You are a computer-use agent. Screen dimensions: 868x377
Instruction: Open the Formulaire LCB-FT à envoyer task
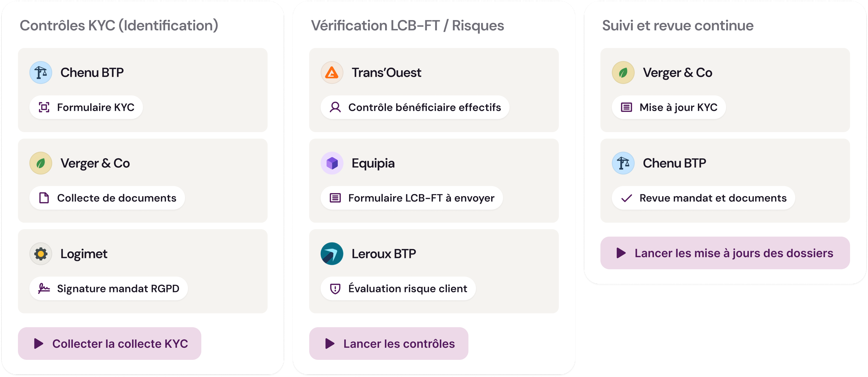[412, 198]
